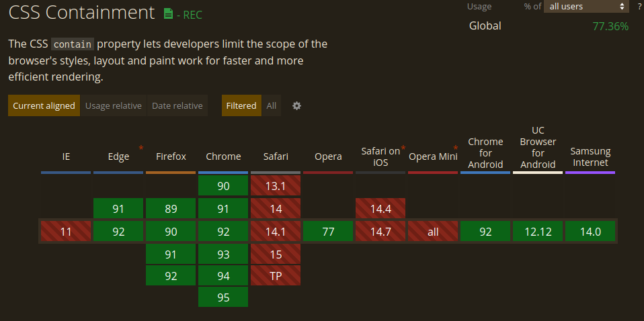Click the Firefox column header
Viewport: 644px width, 321px height.
(171, 156)
